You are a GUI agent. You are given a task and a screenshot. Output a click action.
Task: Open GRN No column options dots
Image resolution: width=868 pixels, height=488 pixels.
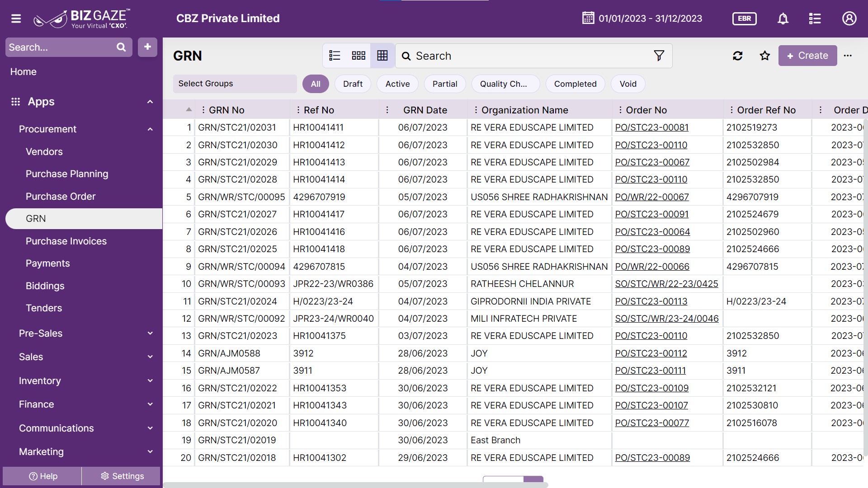point(203,110)
